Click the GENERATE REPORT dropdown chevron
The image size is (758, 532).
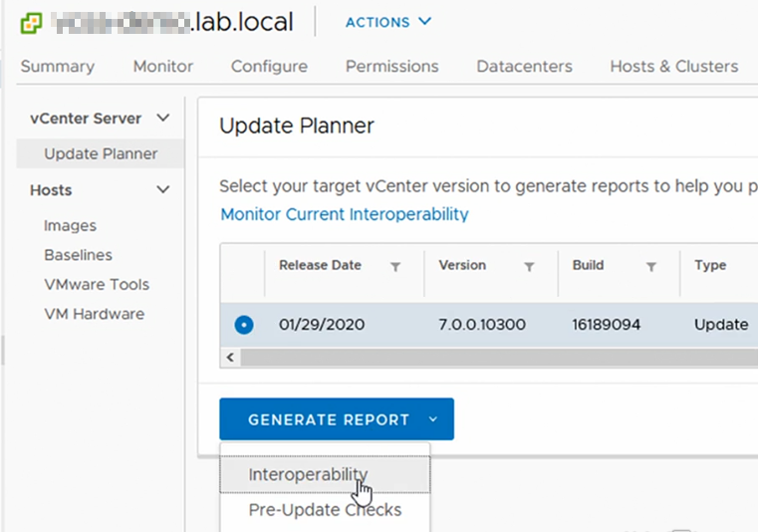[x=433, y=419]
